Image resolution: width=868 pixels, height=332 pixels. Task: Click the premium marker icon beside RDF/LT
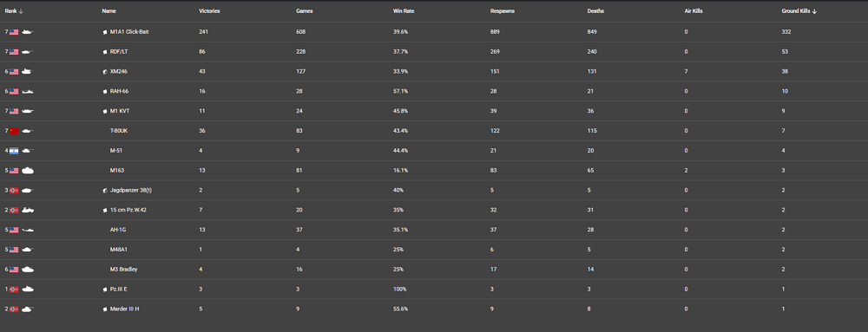click(x=105, y=52)
